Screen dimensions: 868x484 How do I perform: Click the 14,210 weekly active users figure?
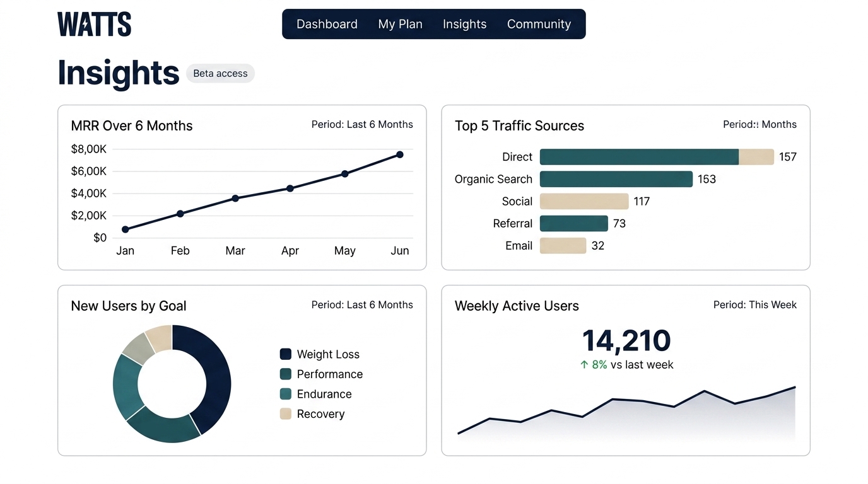click(626, 340)
